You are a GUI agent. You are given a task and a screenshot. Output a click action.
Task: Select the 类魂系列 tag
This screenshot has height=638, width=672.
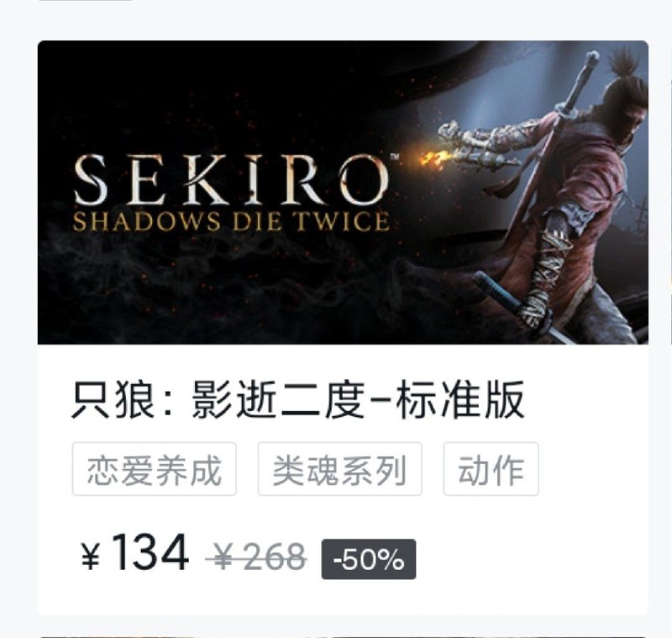(x=340, y=469)
